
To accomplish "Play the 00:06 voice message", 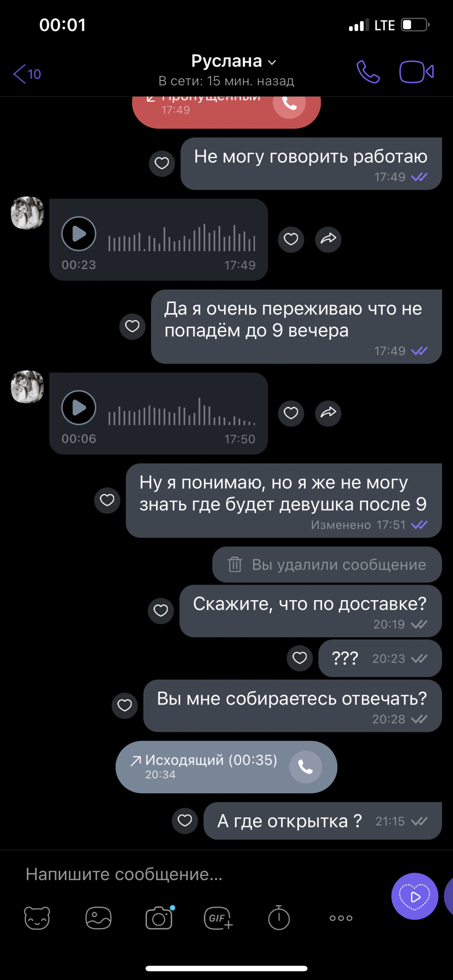I will 79,407.
